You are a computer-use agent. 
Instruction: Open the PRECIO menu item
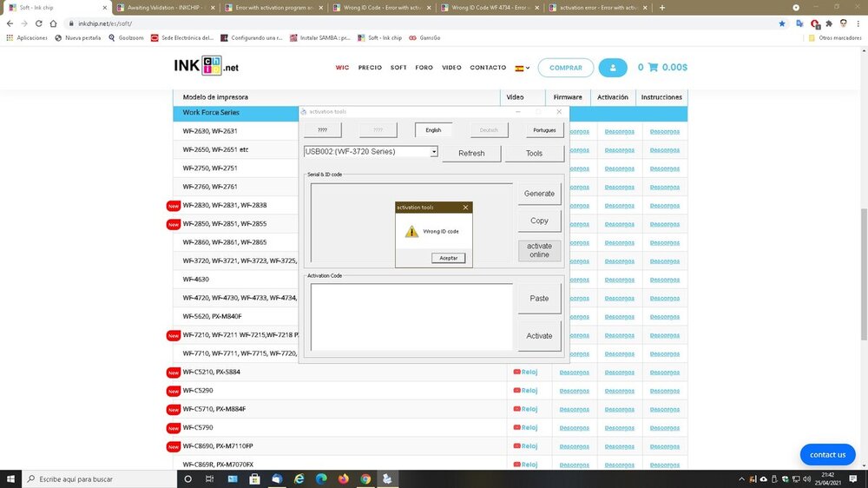[370, 68]
